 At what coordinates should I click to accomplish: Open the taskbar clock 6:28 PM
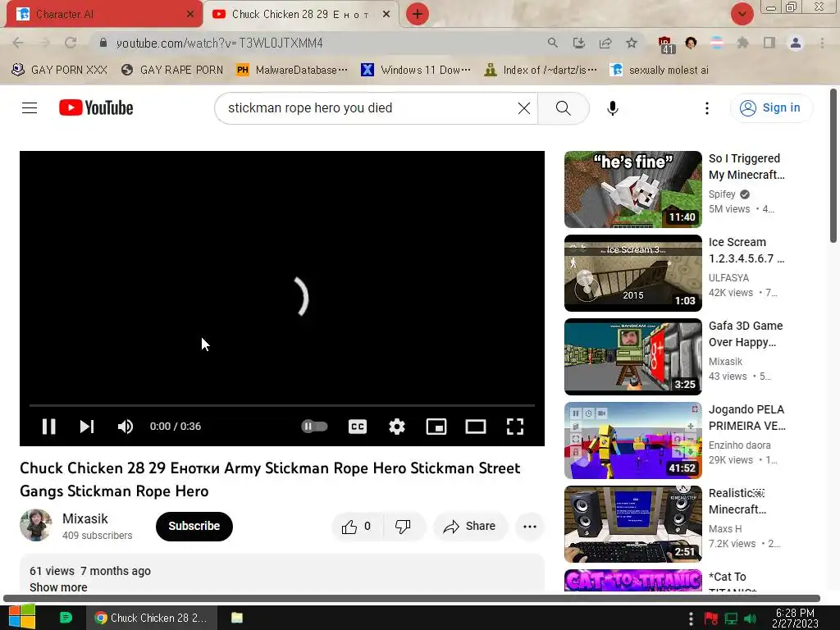797,618
